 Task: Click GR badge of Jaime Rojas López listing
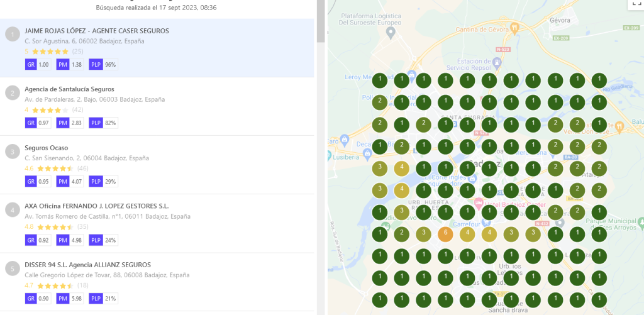point(31,64)
